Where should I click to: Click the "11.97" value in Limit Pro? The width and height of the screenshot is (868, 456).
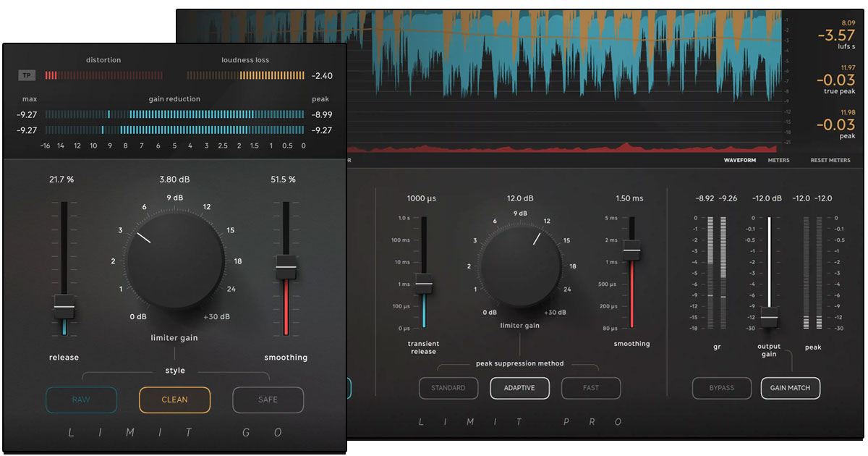tap(848, 67)
